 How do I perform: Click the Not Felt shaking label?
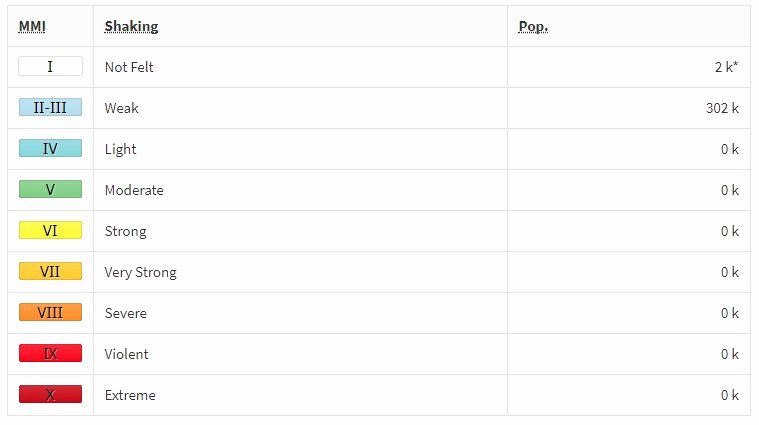pos(129,67)
